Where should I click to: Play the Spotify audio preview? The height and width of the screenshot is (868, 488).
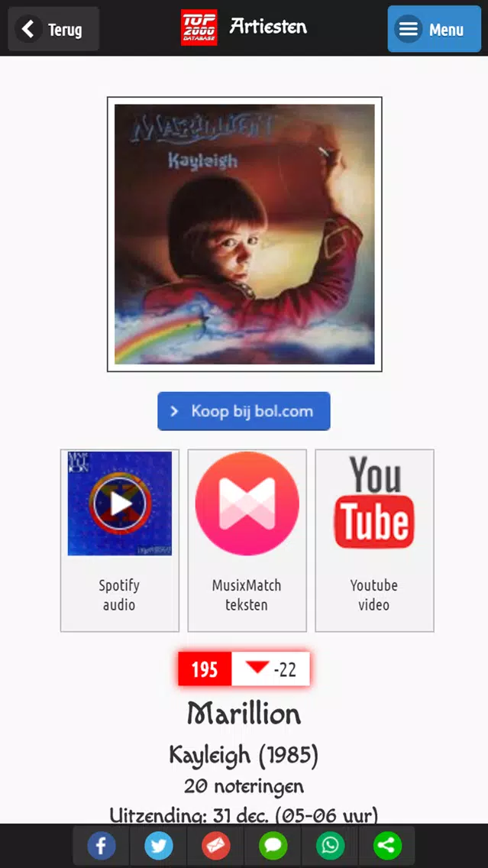119,540
